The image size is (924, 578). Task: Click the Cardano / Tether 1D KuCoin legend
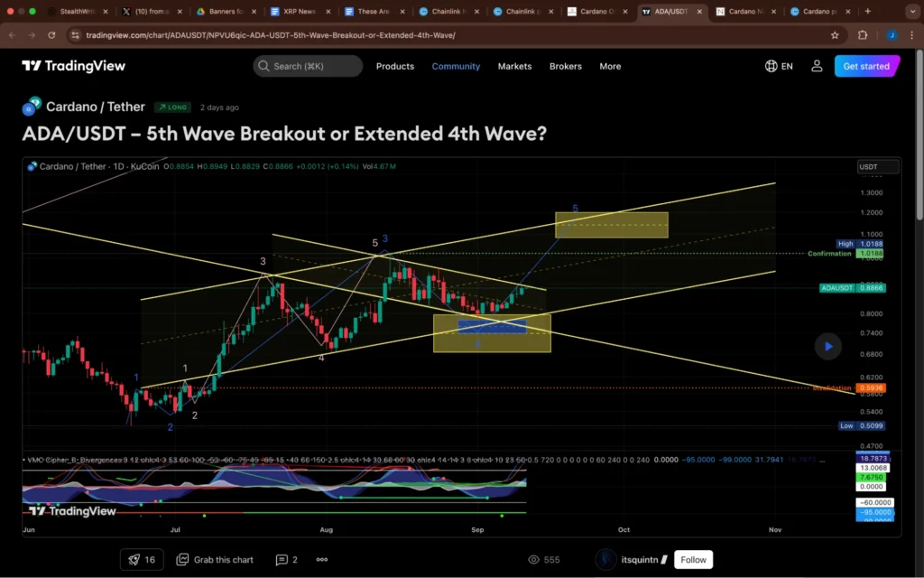pos(99,166)
